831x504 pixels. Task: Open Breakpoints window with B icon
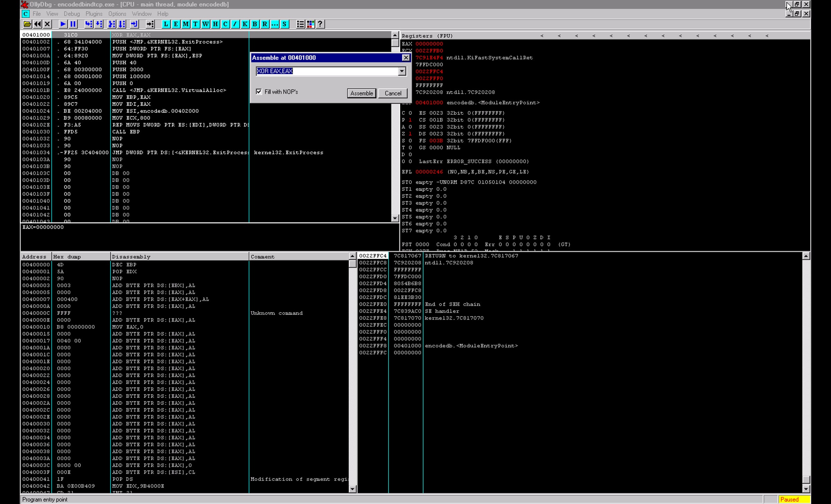(255, 24)
